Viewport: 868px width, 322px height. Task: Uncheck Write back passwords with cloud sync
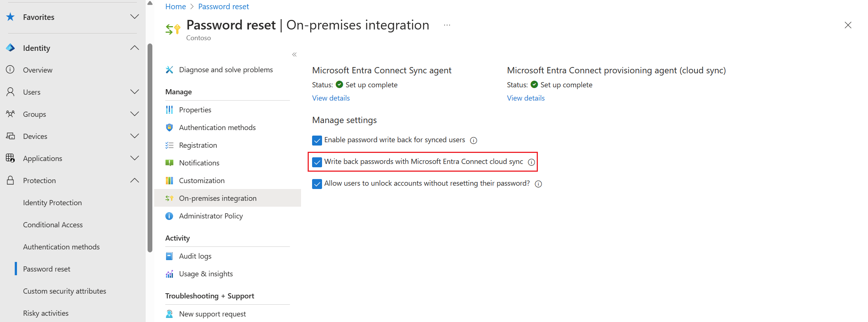[x=317, y=162]
